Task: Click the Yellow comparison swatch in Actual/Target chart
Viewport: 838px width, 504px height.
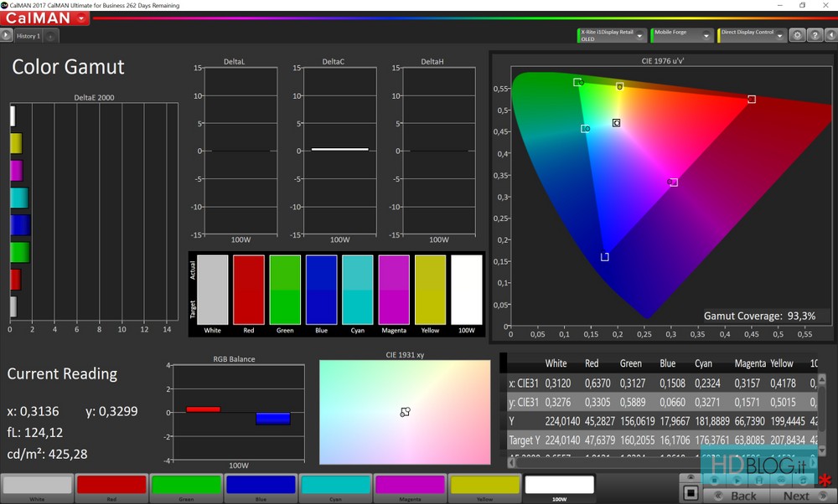Action: pyautogui.click(x=430, y=290)
